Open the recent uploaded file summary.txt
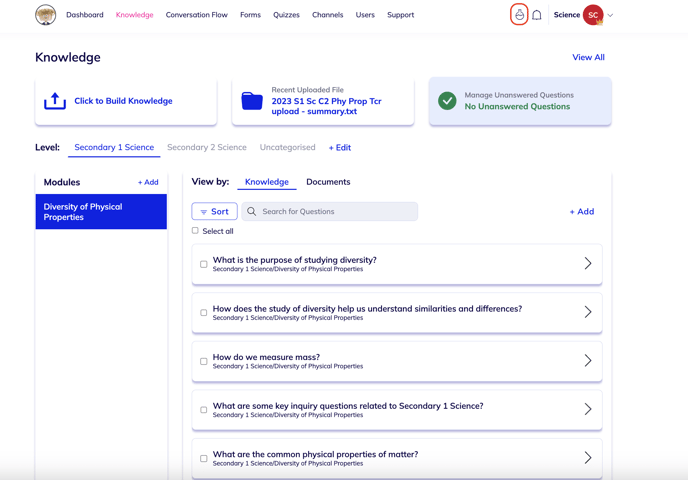 (x=326, y=106)
